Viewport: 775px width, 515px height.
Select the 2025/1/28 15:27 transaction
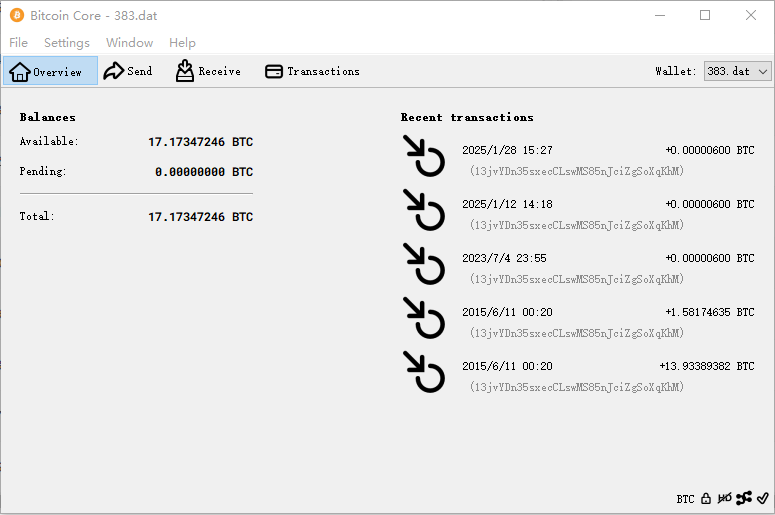[x=578, y=160]
